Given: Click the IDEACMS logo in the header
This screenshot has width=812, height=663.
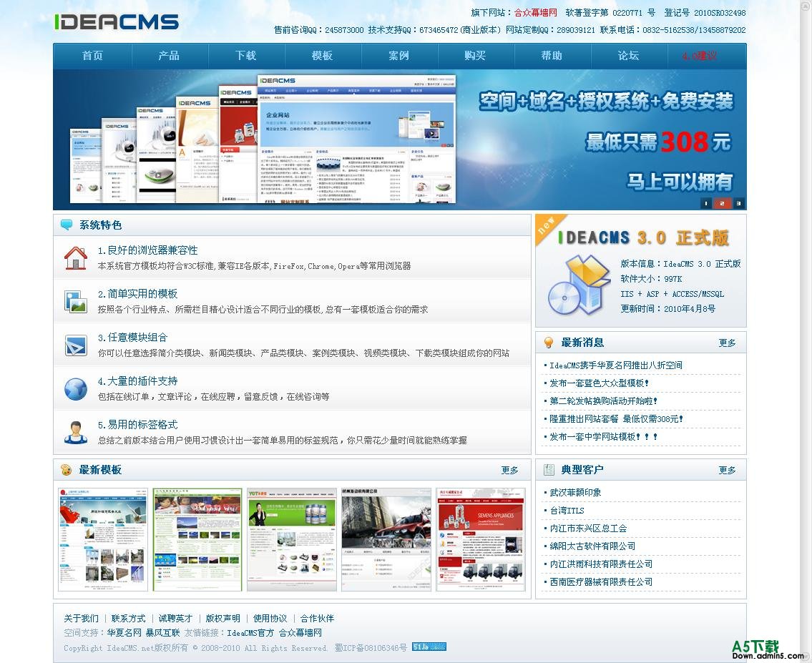Looking at the screenshot, I should coord(117,21).
